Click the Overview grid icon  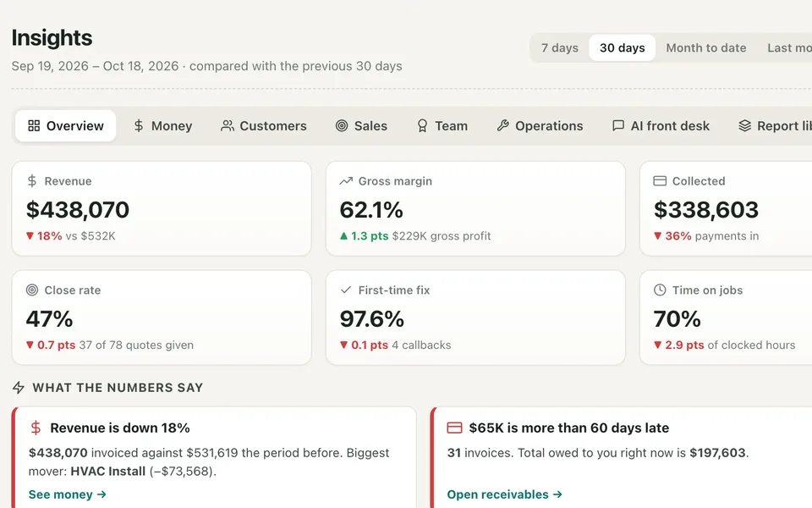(34, 126)
